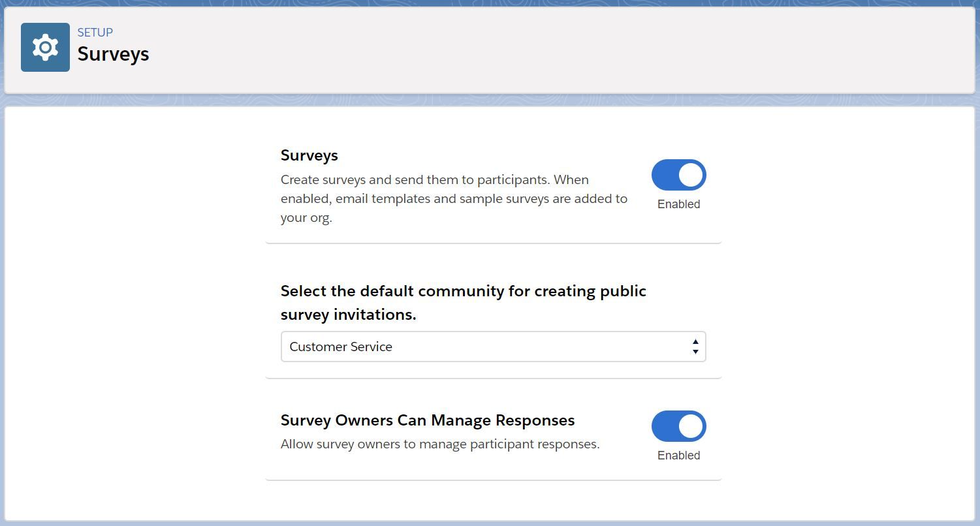The height and width of the screenshot is (526, 980).
Task: Open the Customer Service community dropdown
Action: (493, 347)
